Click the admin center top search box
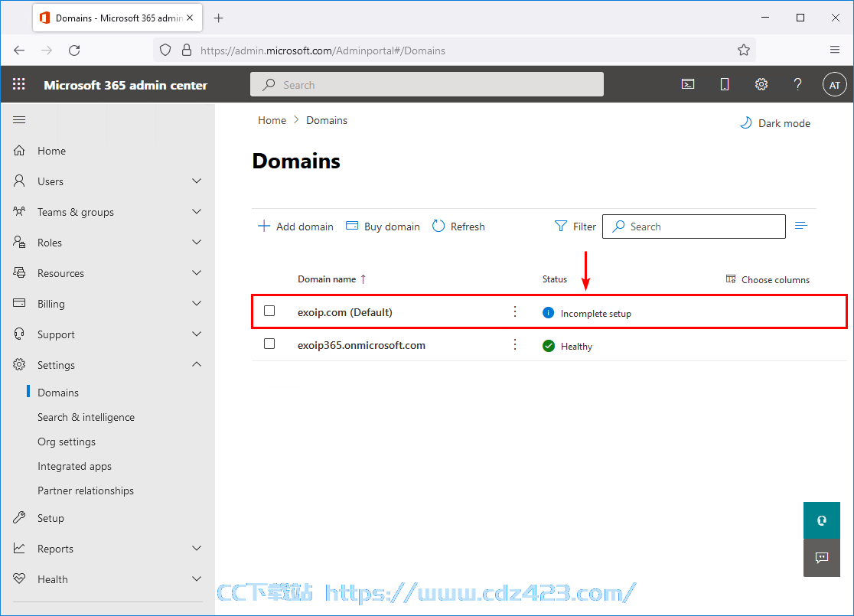The height and width of the screenshot is (616, 854). [426, 84]
